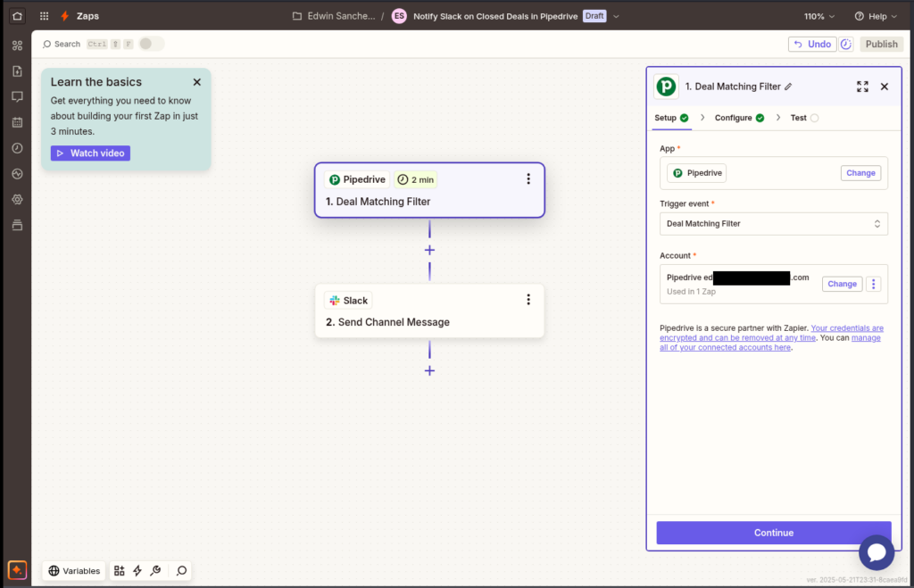
Task: Open the comments icon in sidebar
Action: pyautogui.click(x=18, y=96)
